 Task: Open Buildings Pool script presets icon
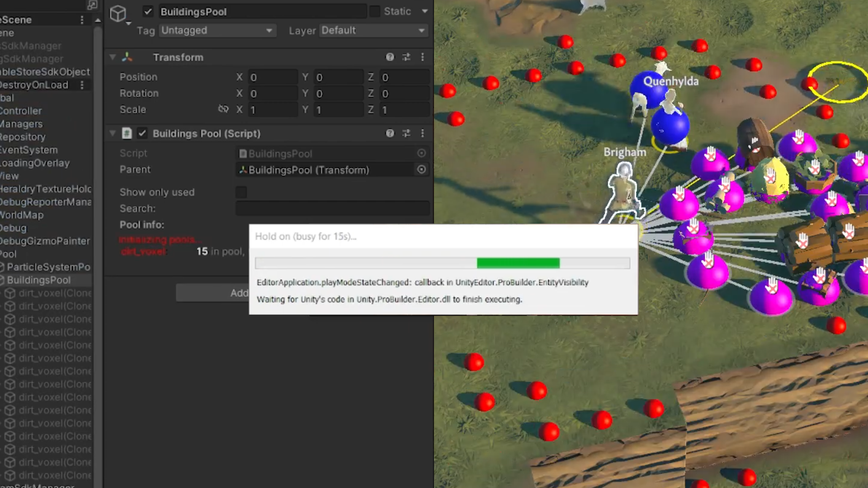tap(406, 133)
